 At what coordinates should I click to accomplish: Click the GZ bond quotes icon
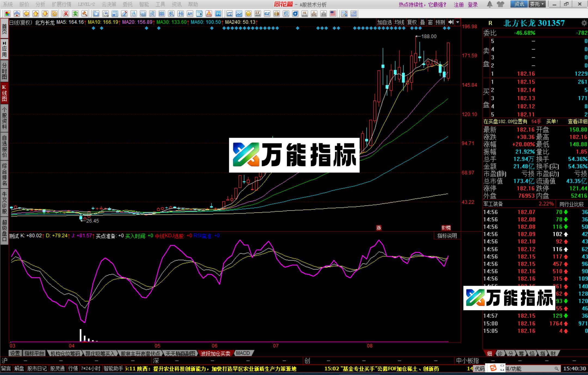[267, 14]
